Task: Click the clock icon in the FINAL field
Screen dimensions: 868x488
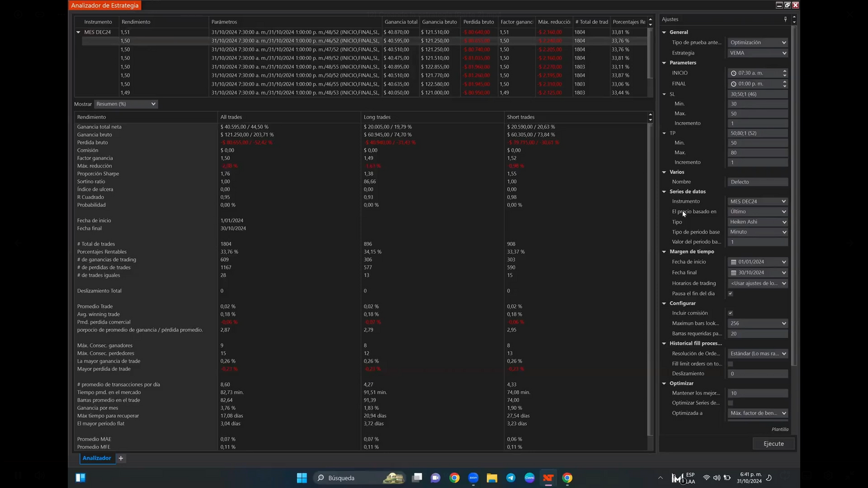Action: pyautogui.click(x=733, y=84)
